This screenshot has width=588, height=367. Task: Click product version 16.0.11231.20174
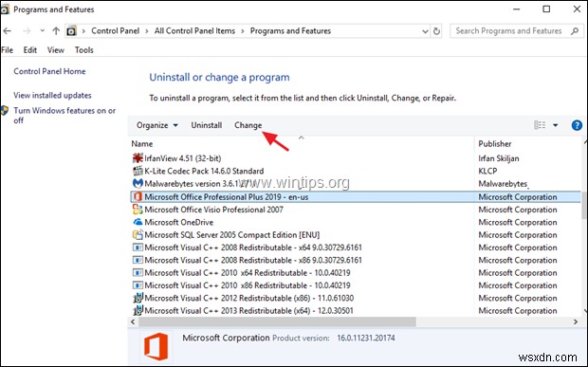click(x=366, y=339)
